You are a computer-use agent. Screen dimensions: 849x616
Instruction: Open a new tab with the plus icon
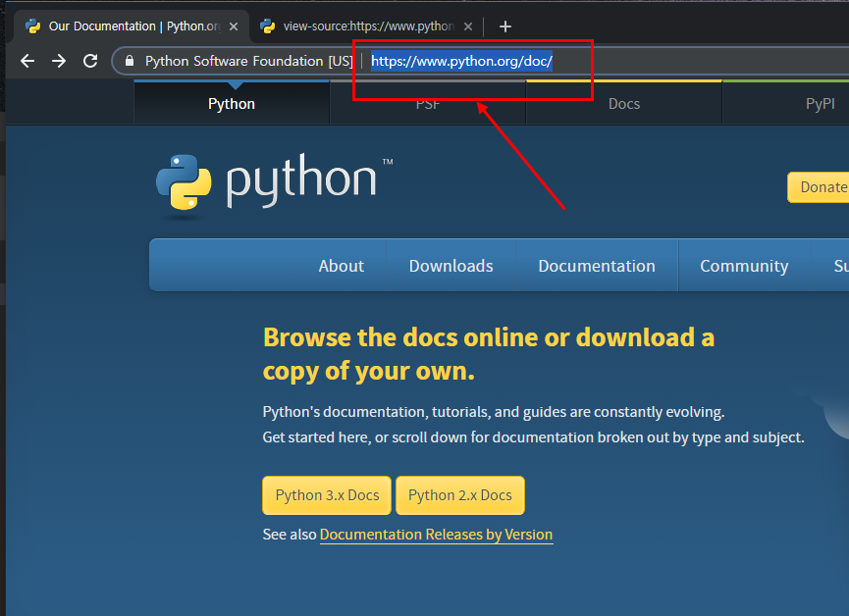[x=505, y=26]
